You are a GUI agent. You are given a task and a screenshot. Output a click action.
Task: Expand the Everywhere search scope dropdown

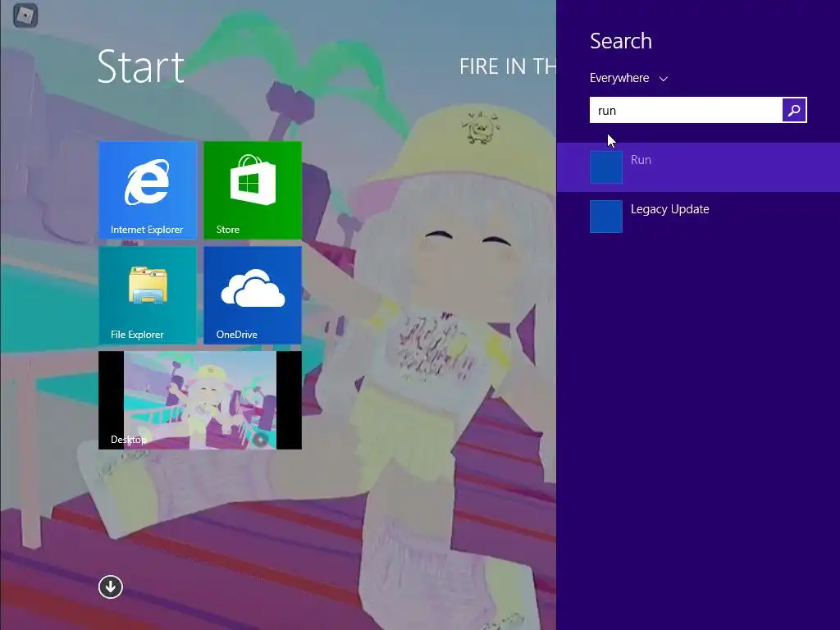point(628,78)
